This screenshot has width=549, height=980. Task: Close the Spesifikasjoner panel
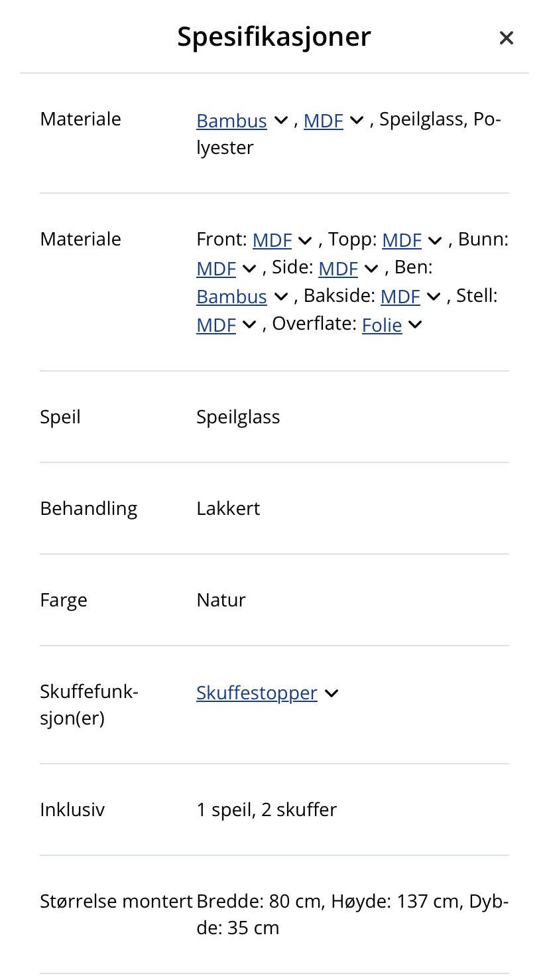pos(507,38)
